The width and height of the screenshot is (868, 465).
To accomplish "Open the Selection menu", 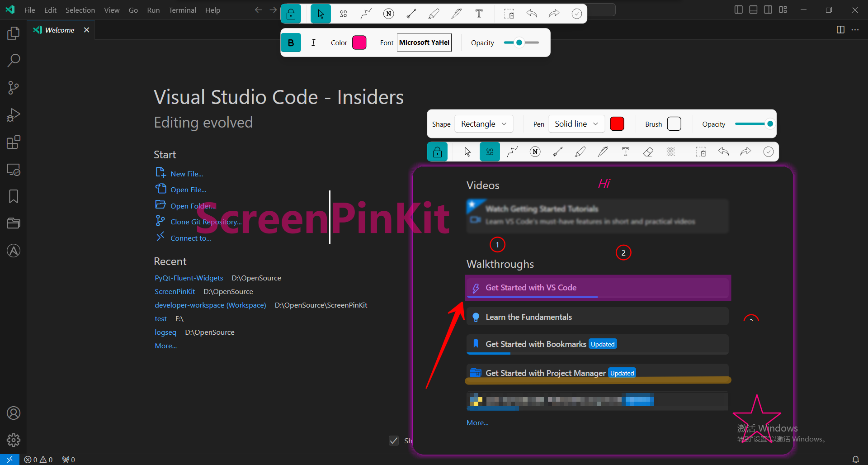I will pyautogui.click(x=80, y=10).
